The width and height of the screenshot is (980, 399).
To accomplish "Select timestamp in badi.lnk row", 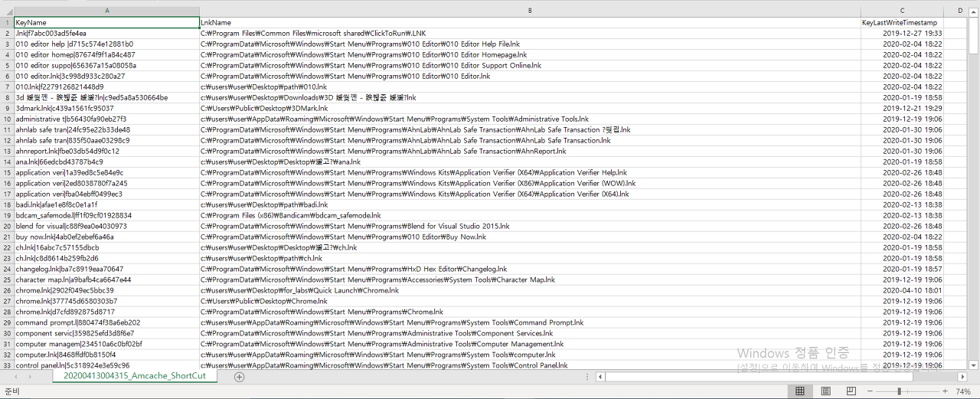I will tap(903, 205).
